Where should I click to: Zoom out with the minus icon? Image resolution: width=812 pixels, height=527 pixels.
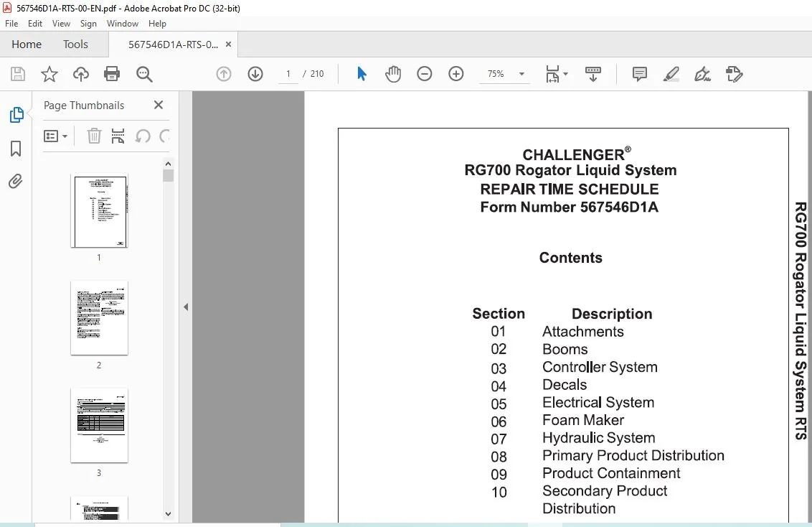click(424, 74)
